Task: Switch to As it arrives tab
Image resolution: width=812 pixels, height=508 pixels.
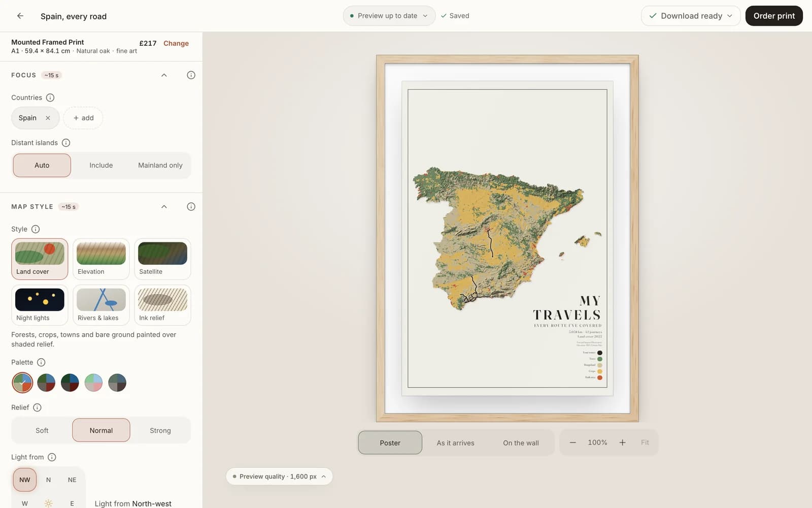Action: click(455, 442)
